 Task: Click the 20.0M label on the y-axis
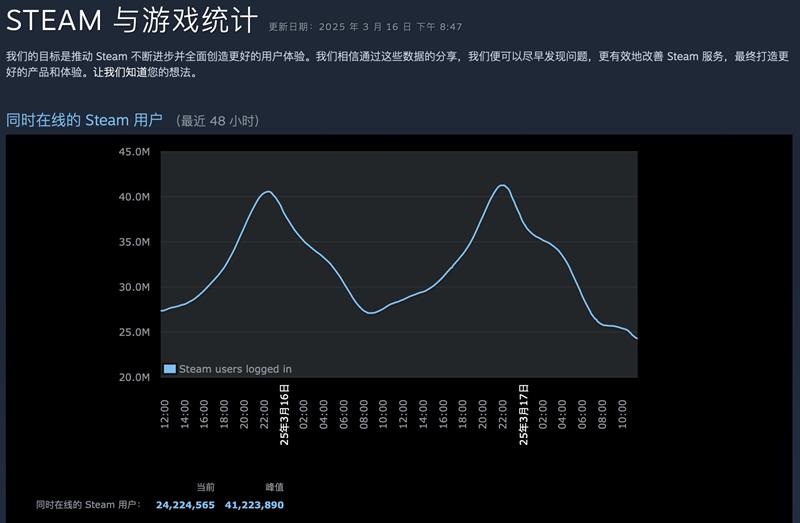pyautogui.click(x=134, y=377)
